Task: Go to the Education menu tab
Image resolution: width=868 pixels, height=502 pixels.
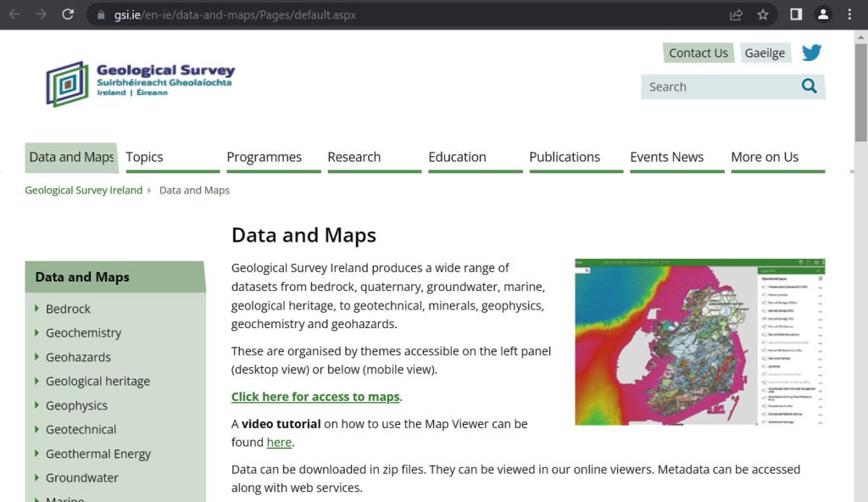Action: 457,157
